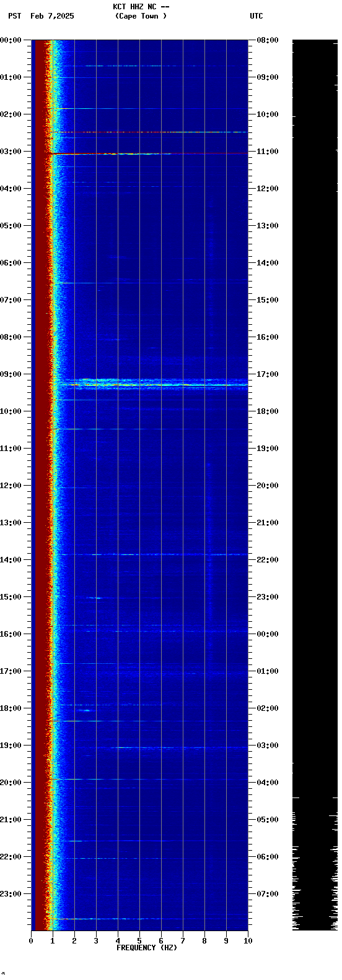The height and width of the screenshot is (980, 342).
Task: Click the frequency axis tick label 5
Action: coord(139,941)
